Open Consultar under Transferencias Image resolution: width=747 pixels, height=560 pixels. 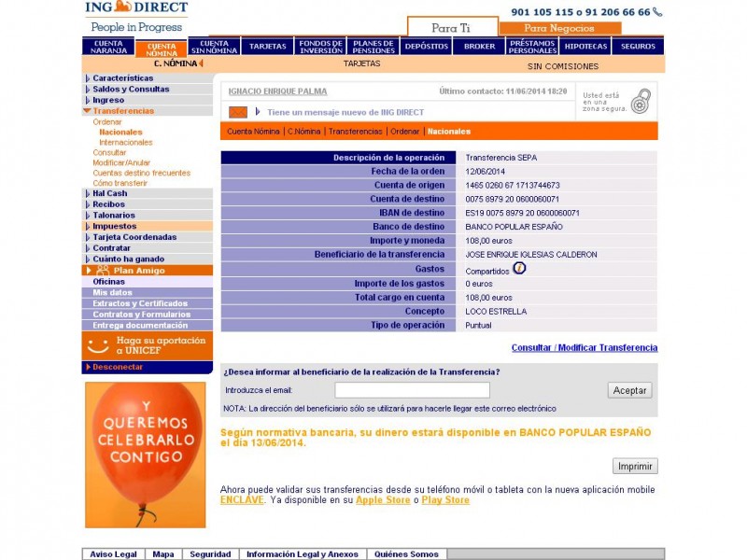tap(109, 152)
